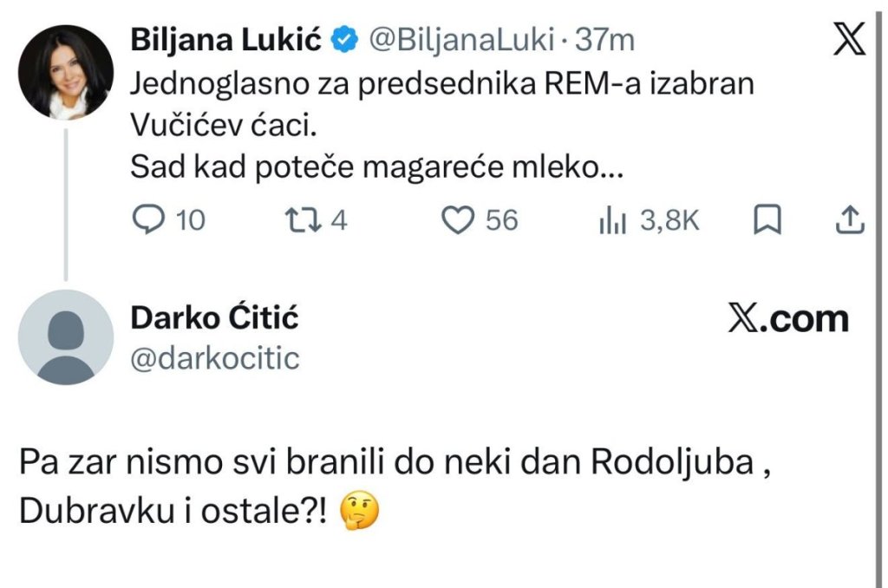The image size is (888, 588).
Task: Click the 37m timestamp
Action: [604, 40]
